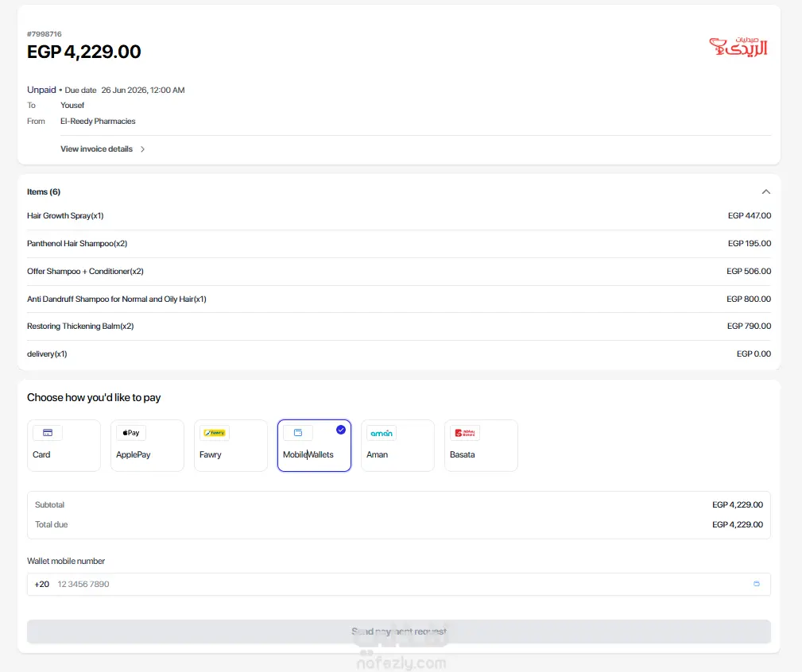This screenshot has height=672, width=802.
Task: Click the Subtotal label
Action: 49,505
